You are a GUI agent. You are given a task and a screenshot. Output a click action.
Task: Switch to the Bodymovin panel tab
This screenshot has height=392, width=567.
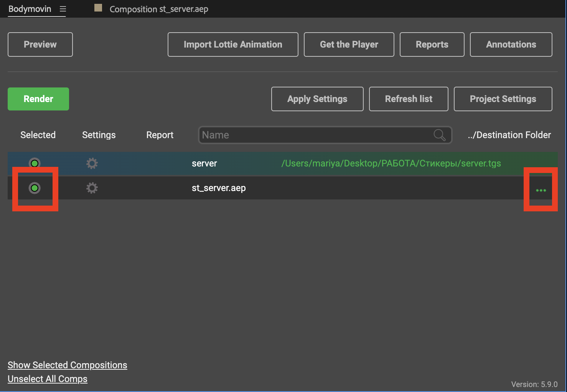click(30, 9)
